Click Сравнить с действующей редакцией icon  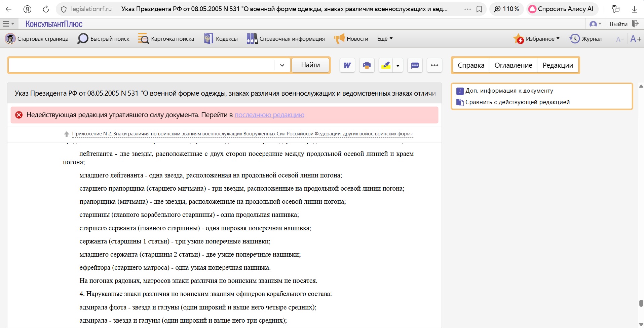pyautogui.click(x=459, y=102)
